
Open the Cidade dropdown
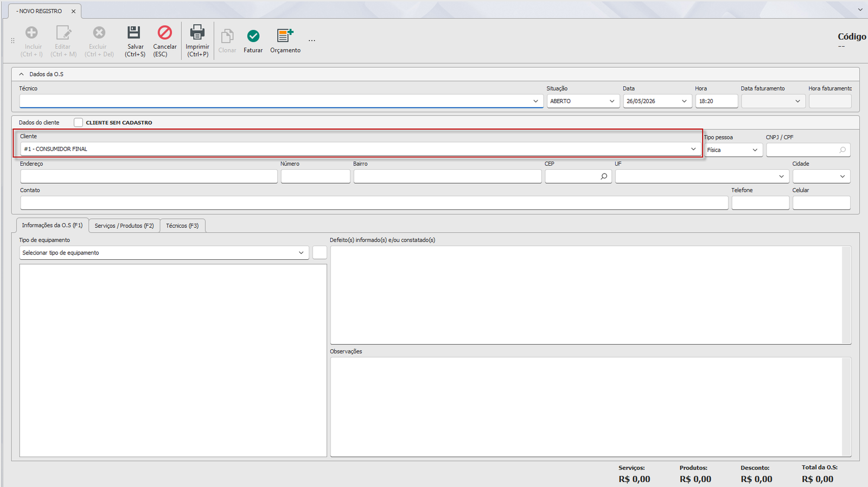click(x=843, y=176)
